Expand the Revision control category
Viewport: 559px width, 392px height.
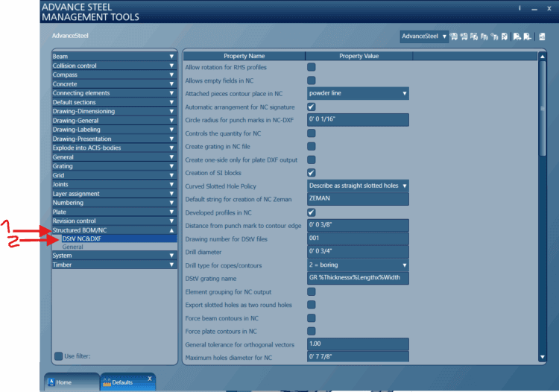click(115, 221)
